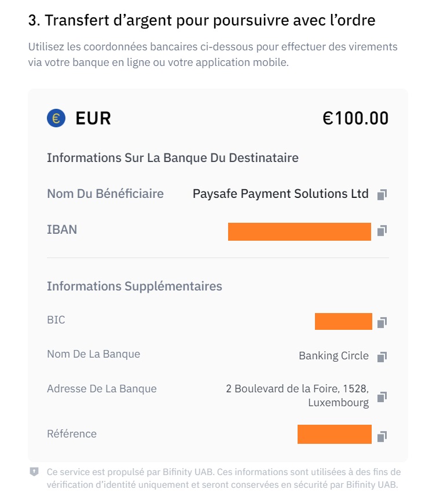This screenshot has width=440, height=504.
Task: Click the hidden IBAN value field
Action: click(x=299, y=231)
